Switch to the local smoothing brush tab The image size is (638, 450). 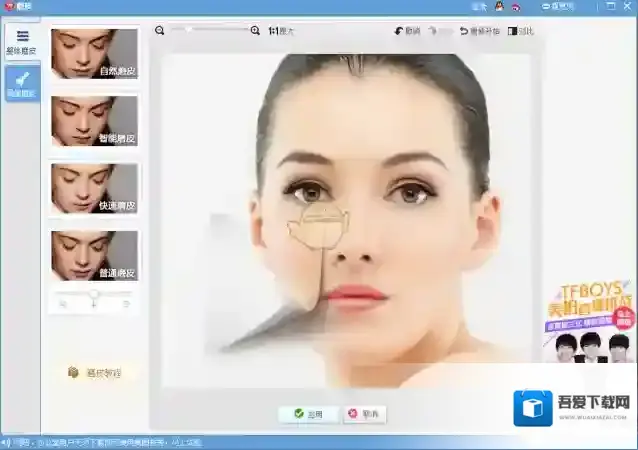point(22,84)
